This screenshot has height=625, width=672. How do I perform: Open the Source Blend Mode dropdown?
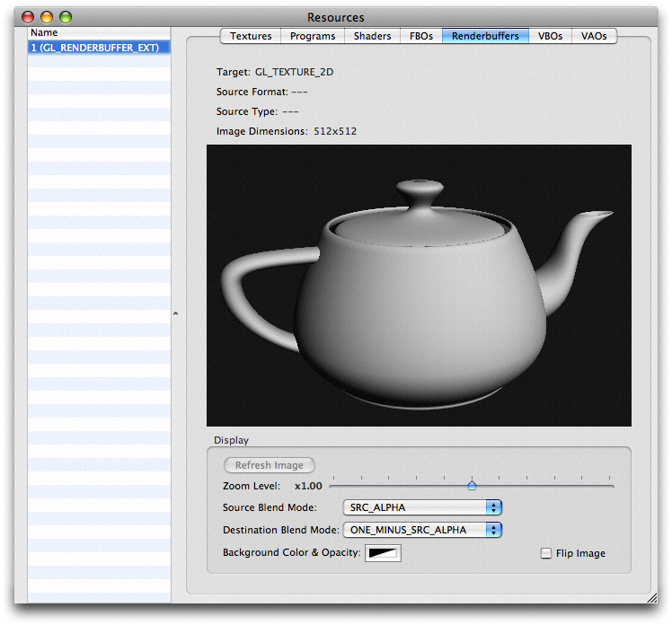421,507
